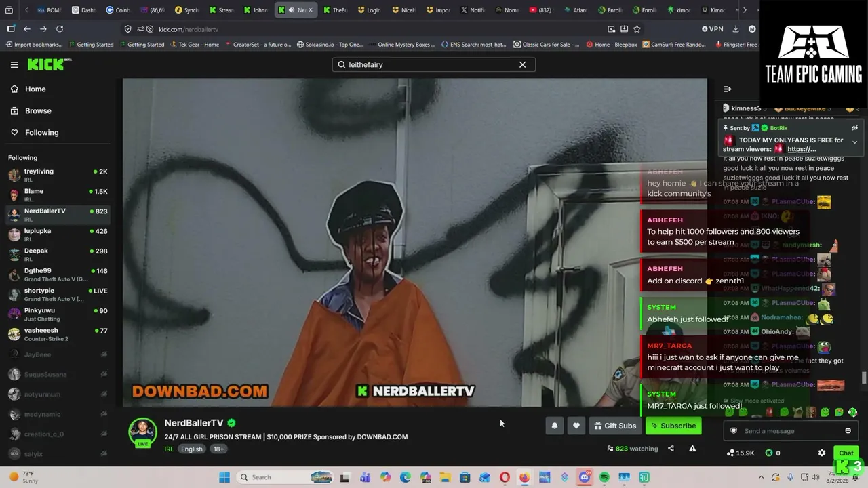This screenshot has width=868, height=488.
Task: Follow NerdBallerTV with the heart button
Action: [x=576, y=426]
